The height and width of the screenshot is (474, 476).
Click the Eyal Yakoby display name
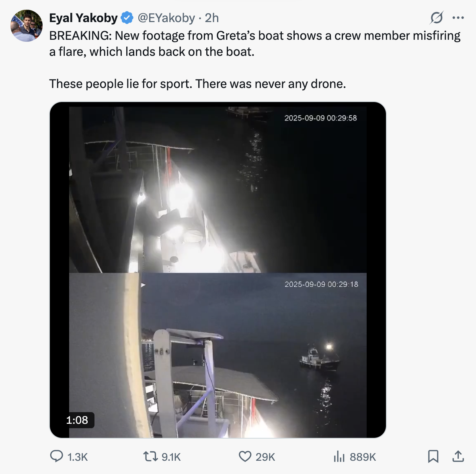click(83, 18)
